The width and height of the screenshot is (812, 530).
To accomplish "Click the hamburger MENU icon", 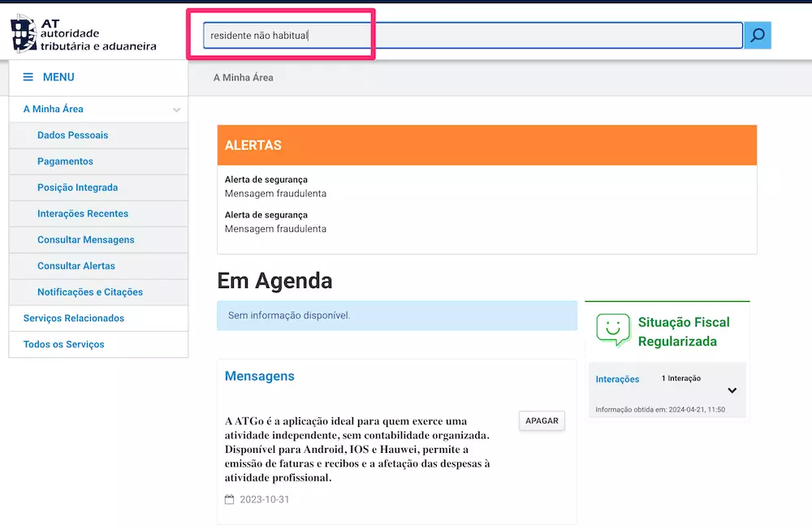I will [28, 77].
